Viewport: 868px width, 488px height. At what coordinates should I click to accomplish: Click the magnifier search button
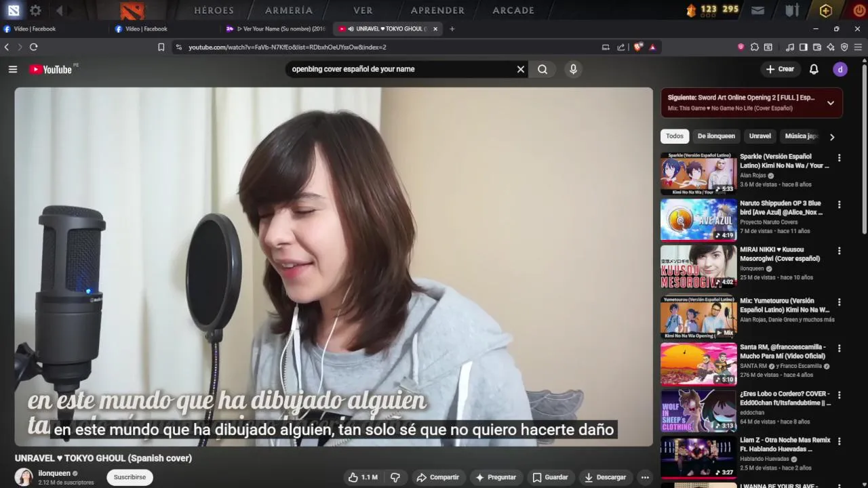(x=542, y=69)
